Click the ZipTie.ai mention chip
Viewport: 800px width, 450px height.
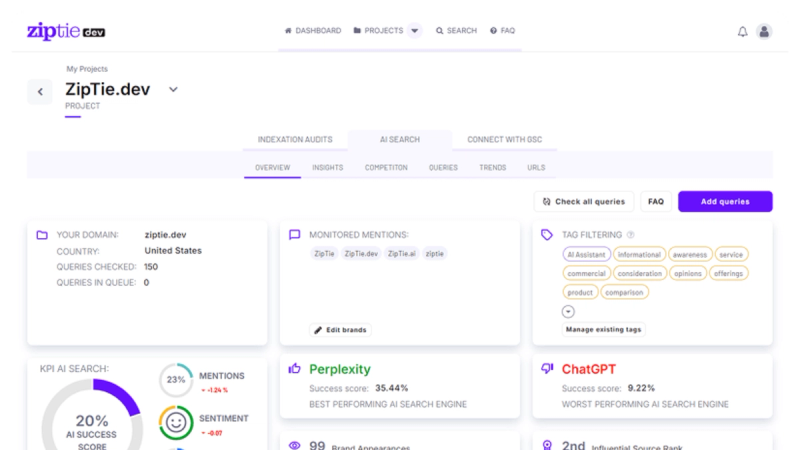[402, 254]
